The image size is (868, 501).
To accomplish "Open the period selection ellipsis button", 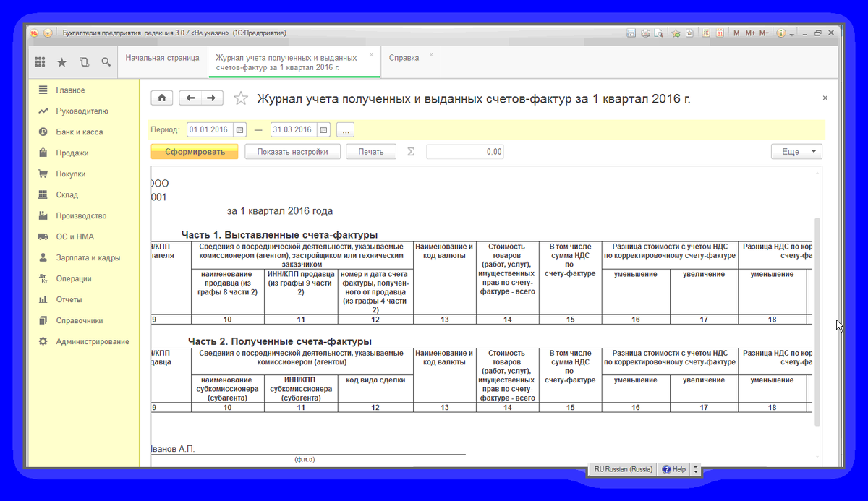I will (x=345, y=130).
